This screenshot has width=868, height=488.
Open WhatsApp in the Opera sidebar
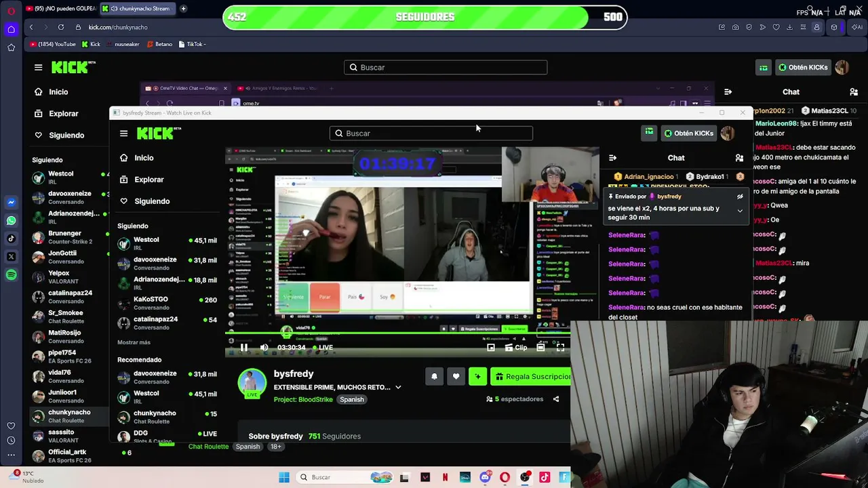click(x=11, y=220)
